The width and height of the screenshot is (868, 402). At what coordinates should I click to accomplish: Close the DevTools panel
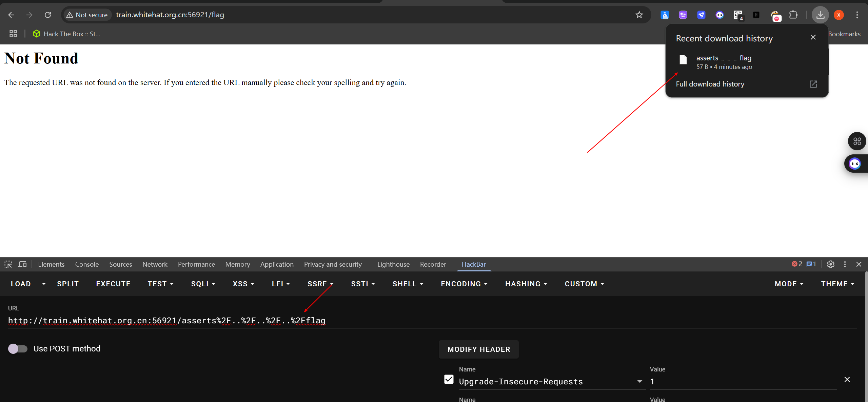coord(859,264)
